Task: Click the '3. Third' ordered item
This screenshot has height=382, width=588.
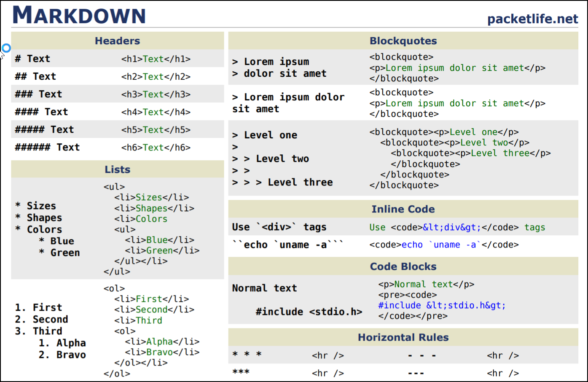Action: 38,331
